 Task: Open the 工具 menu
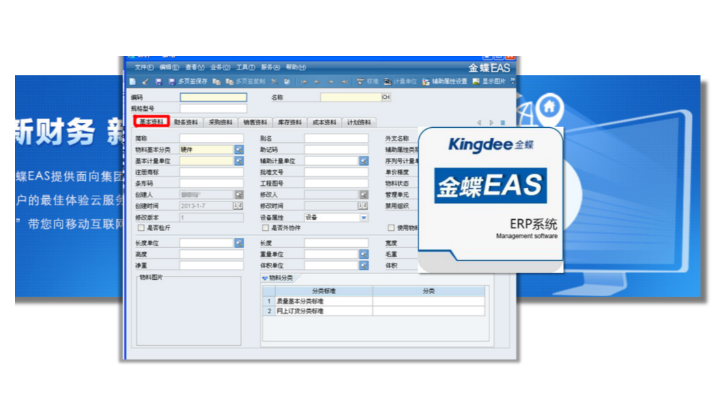tap(245, 67)
